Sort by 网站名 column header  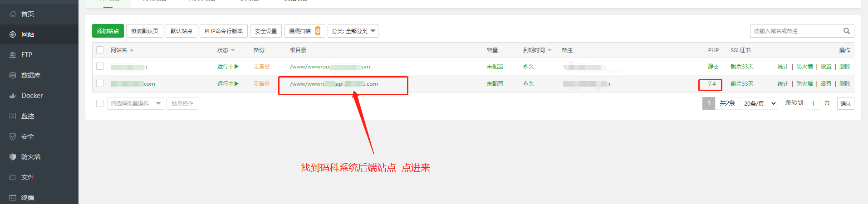(x=122, y=50)
